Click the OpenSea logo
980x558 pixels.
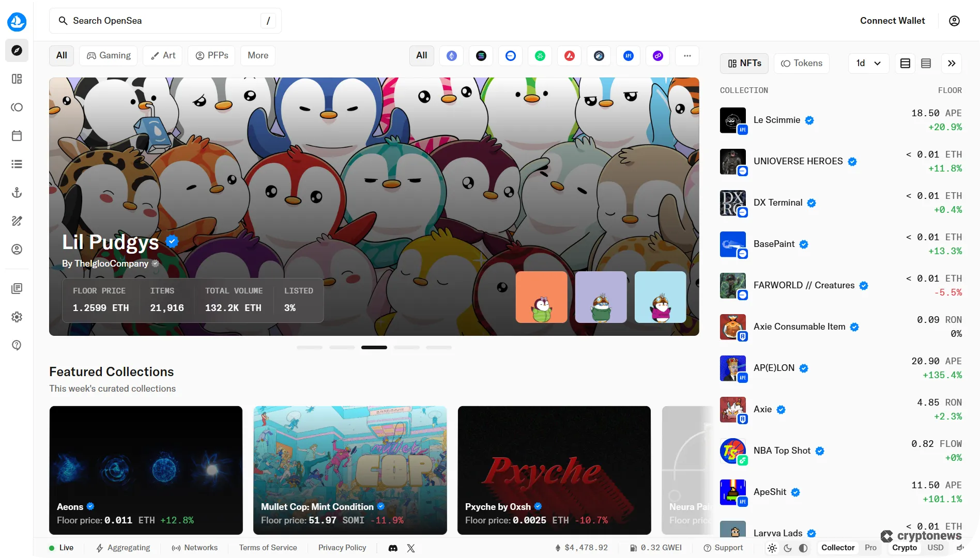pyautogui.click(x=17, y=22)
